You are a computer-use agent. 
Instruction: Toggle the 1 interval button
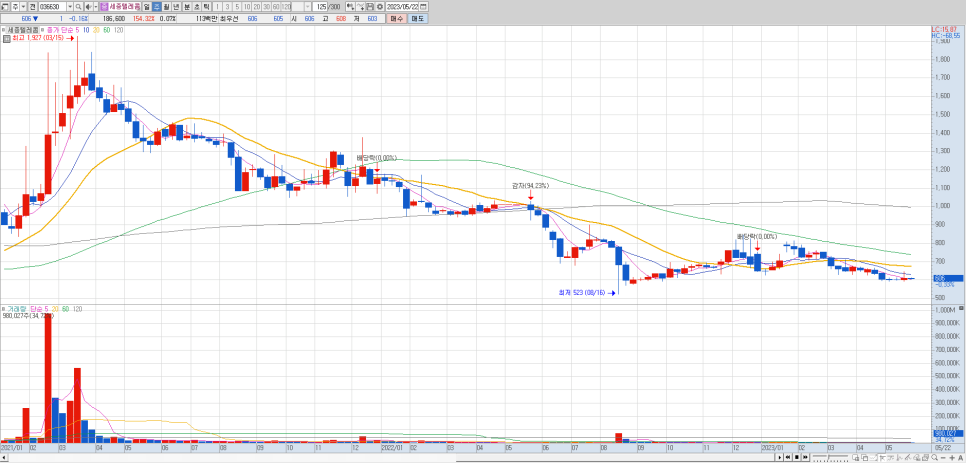[x=217, y=6]
